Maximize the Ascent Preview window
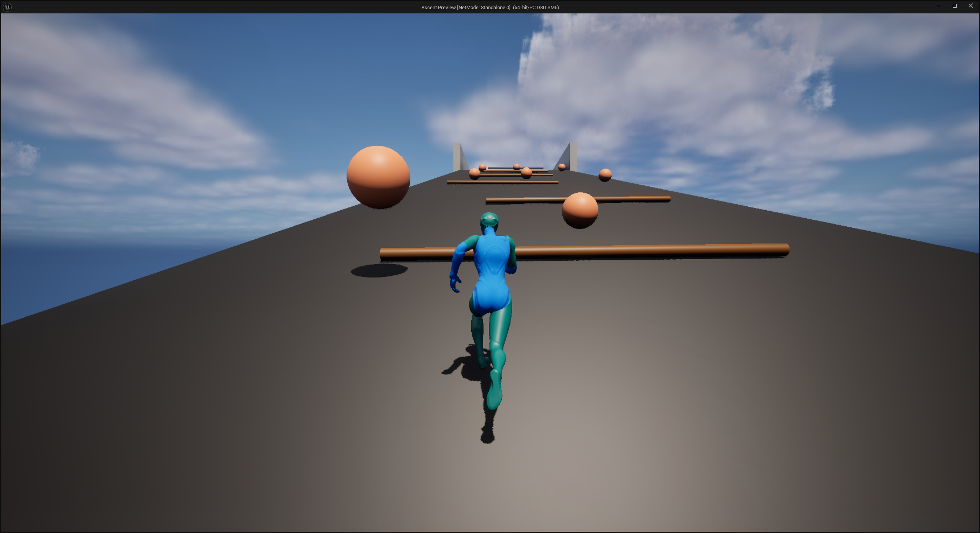The height and width of the screenshot is (533, 980). 955,6
